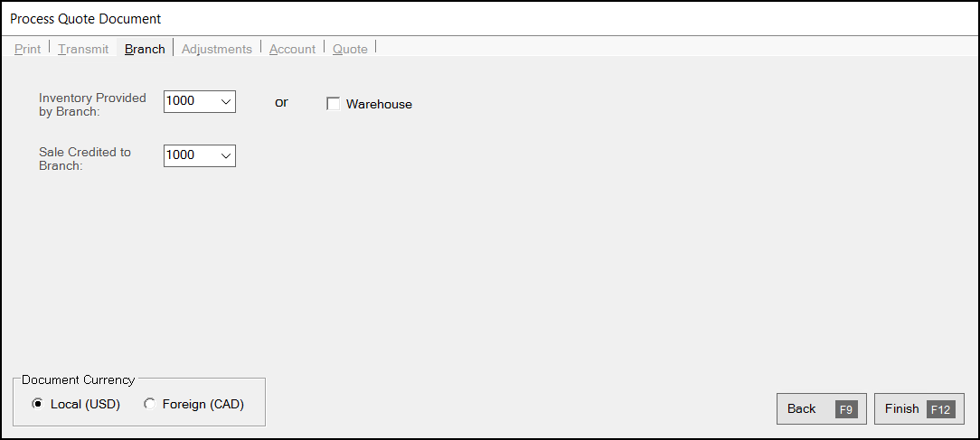Click the Finish button
The image size is (980, 440).
[x=919, y=409]
